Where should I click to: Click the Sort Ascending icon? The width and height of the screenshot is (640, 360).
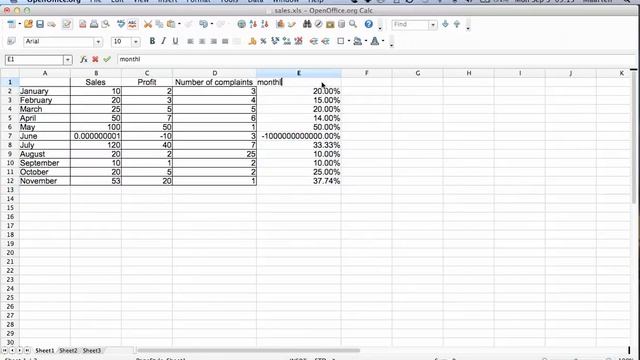point(253,24)
